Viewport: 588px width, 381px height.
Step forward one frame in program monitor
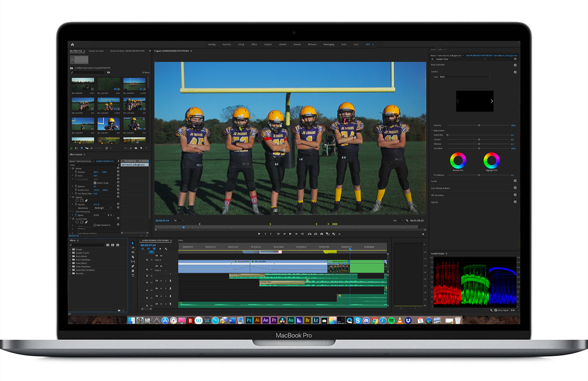coord(296,234)
